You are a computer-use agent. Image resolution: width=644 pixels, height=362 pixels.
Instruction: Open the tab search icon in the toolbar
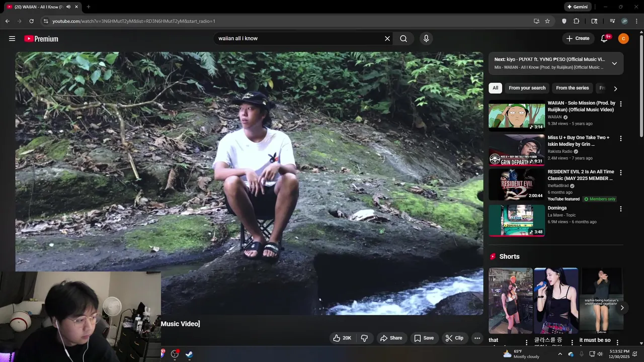click(594, 21)
